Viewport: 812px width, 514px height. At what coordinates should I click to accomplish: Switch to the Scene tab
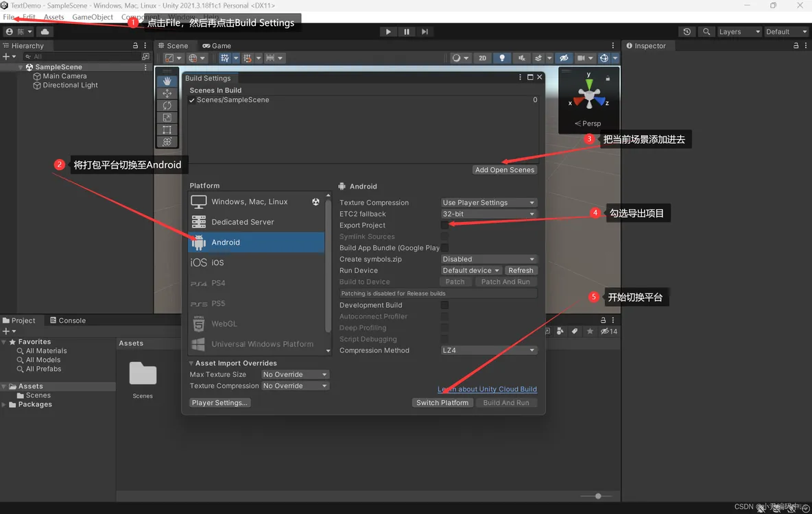[174, 45]
